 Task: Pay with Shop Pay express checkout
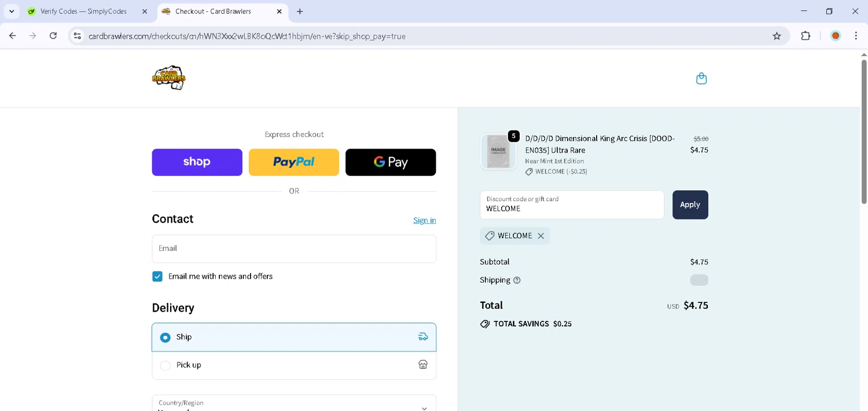[197, 162]
